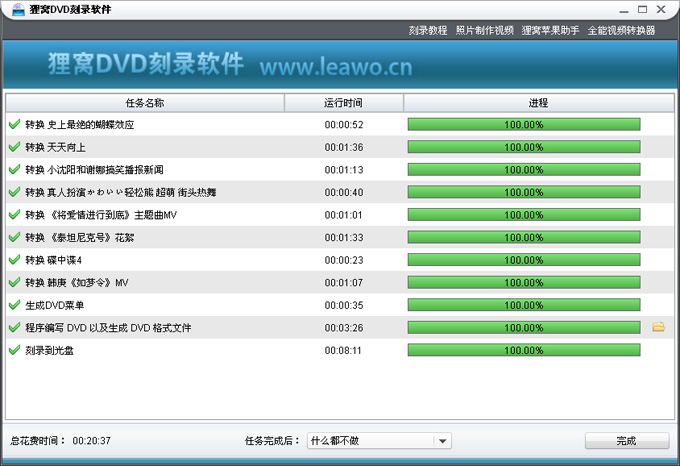Select task 《泰坦尼克号》花絮

pyautogui.click(x=80, y=238)
